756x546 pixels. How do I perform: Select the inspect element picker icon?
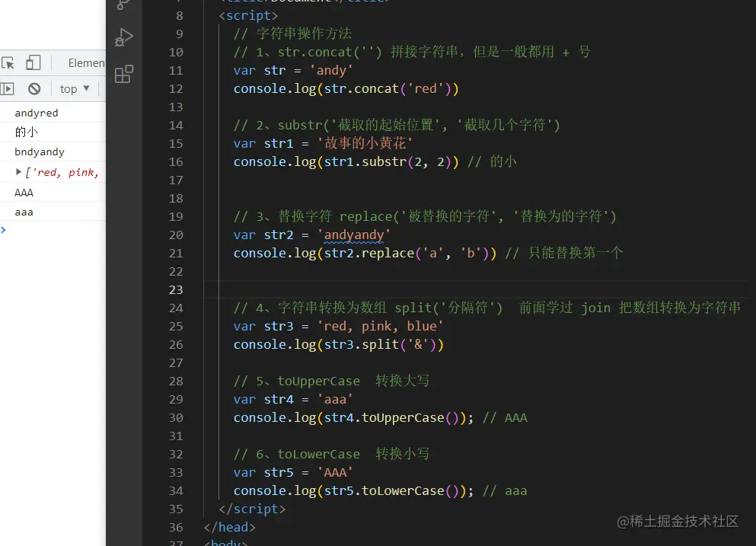8,63
